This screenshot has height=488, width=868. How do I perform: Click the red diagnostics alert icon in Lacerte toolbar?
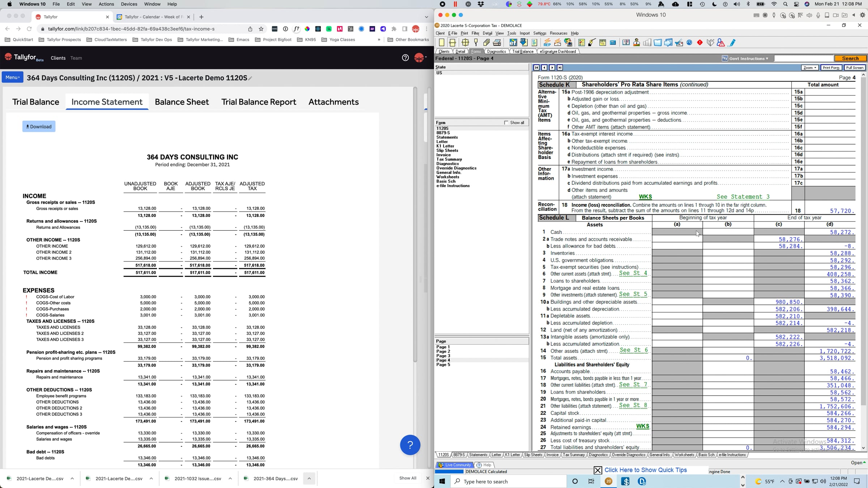tap(700, 43)
